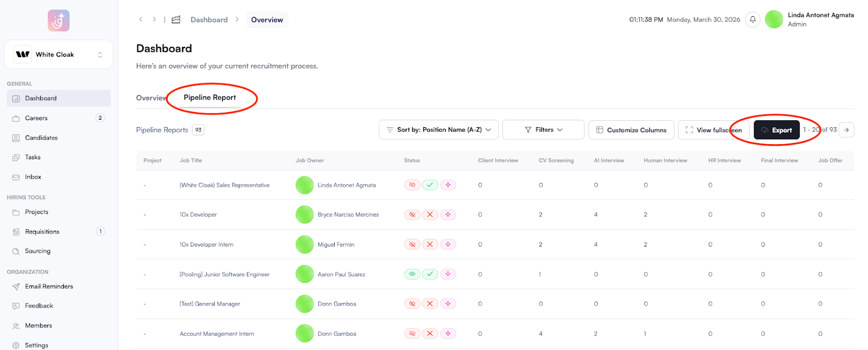Click AI sparkle icon on the 10x Developer row
868x350 pixels.
[x=448, y=215]
